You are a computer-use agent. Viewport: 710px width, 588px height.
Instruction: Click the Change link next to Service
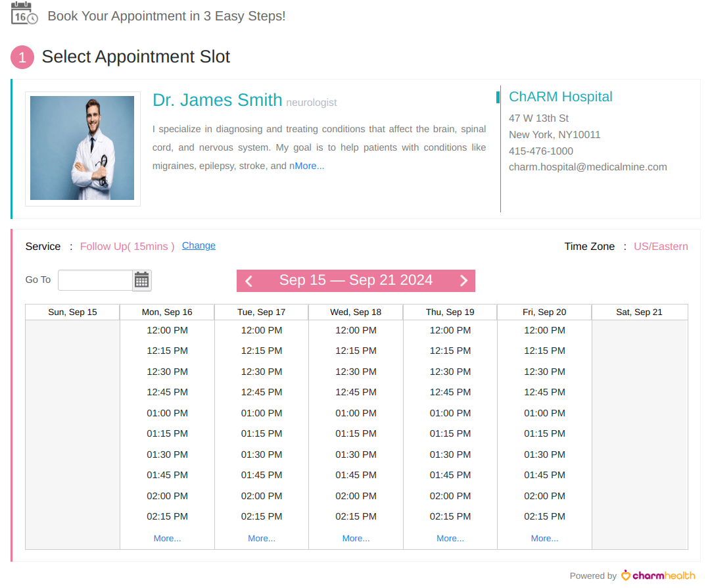(x=199, y=245)
